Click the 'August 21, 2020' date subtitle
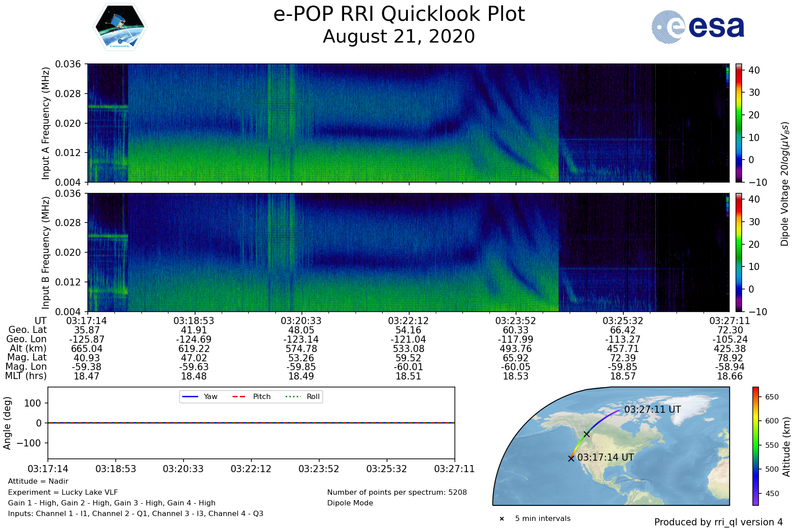Image resolution: width=798 pixels, height=532 pixels. (399, 36)
